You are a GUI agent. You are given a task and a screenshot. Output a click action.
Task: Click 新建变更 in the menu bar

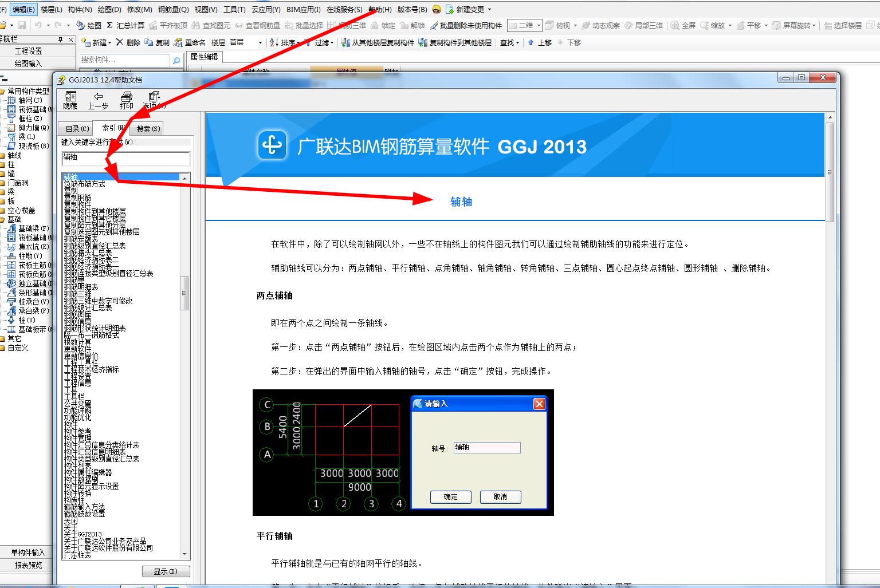pyautogui.click(x=468, y=9)
